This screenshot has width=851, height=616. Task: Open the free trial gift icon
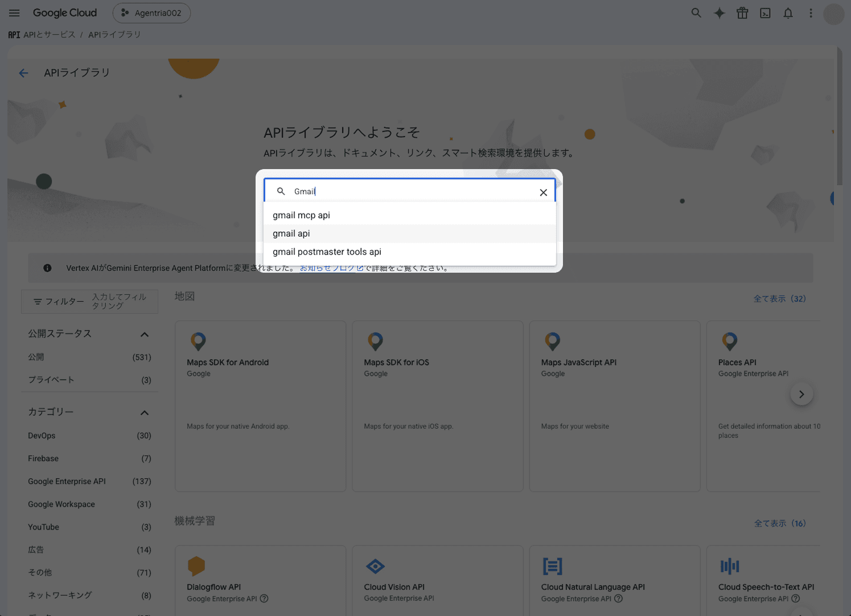click(742, 13)
